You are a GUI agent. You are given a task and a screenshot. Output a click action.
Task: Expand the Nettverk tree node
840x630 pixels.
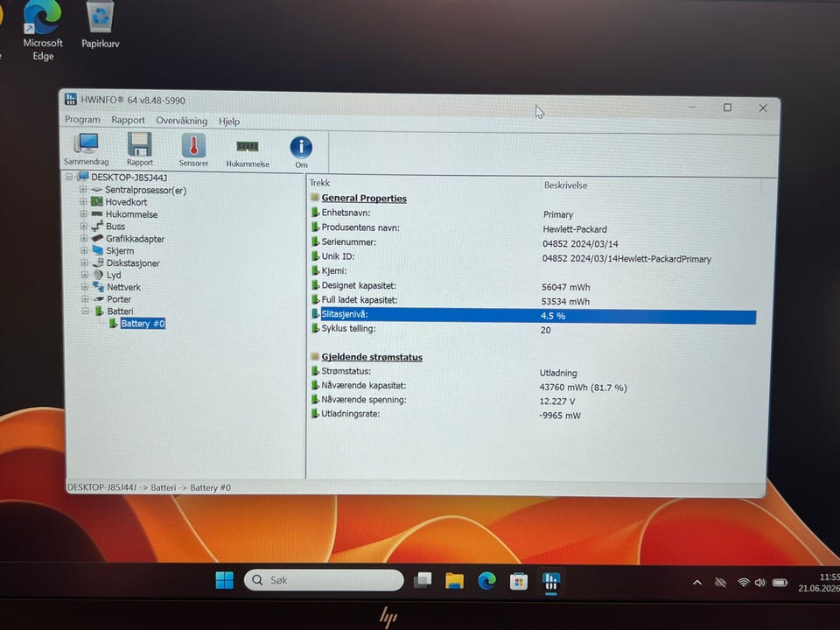pos(85,287)
